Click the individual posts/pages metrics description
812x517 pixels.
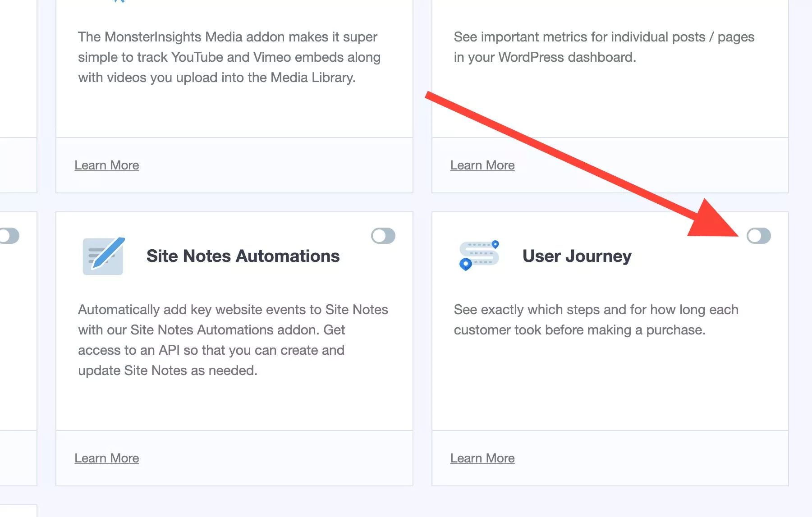pyautogui.click(x=604, y=47)
